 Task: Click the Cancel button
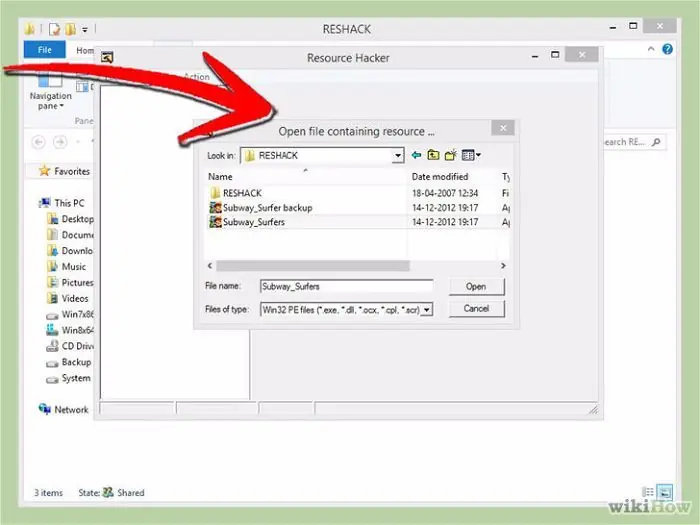[476, 308]
